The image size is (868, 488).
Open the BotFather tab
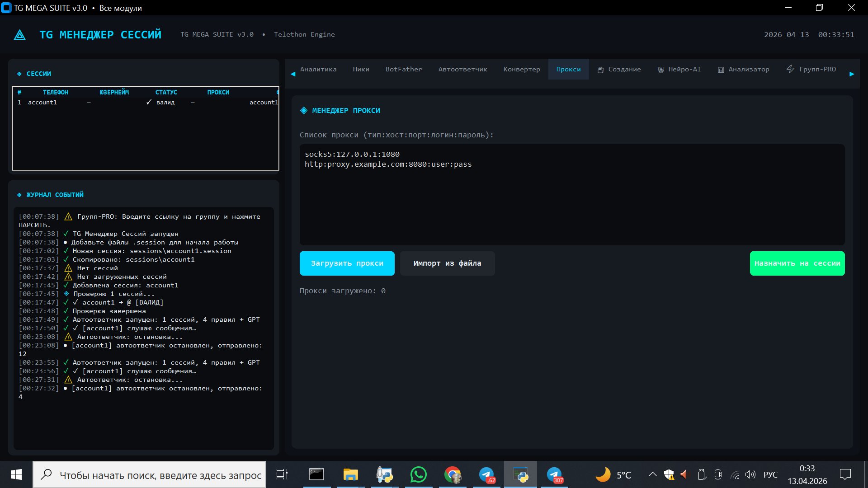404,69
